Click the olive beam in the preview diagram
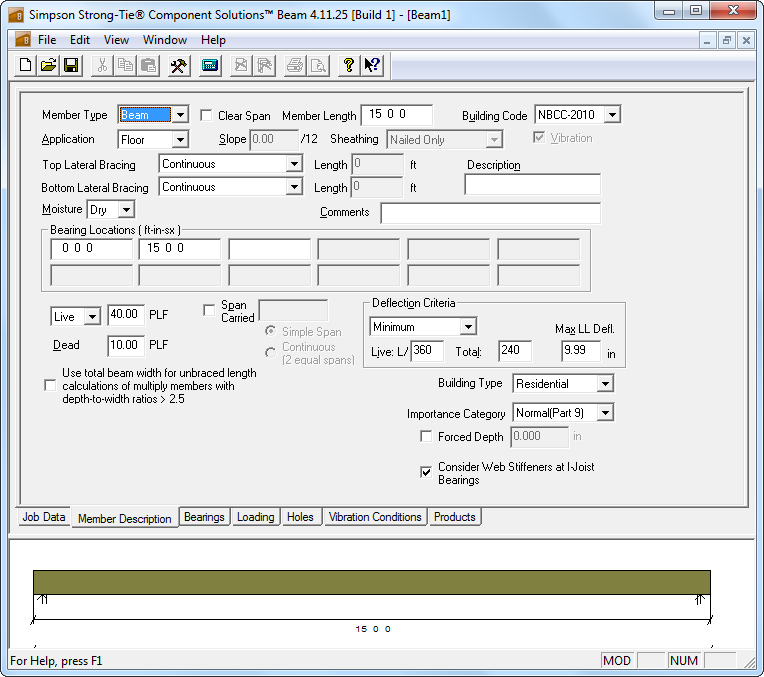 (x=372, y=582)
